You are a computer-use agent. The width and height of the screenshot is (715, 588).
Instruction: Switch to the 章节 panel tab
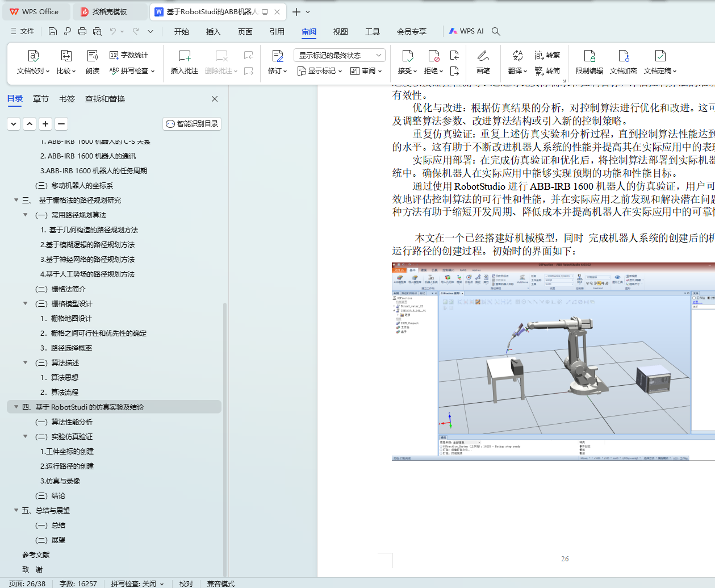[41, 99]
